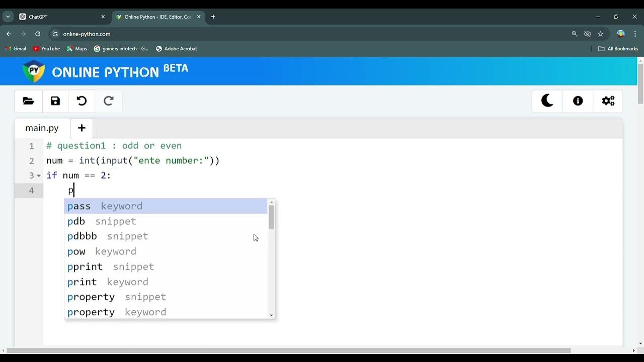Choose 'property' snippet suggestion
Image resolution: width=644 pixels, height=362 pixels.
166,297
